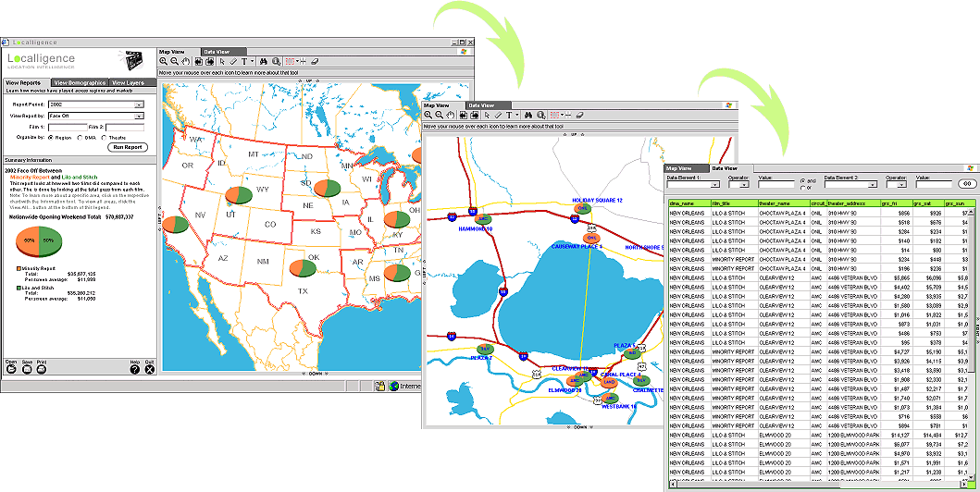Switch to View Layers tab

[x=132, y=82]
